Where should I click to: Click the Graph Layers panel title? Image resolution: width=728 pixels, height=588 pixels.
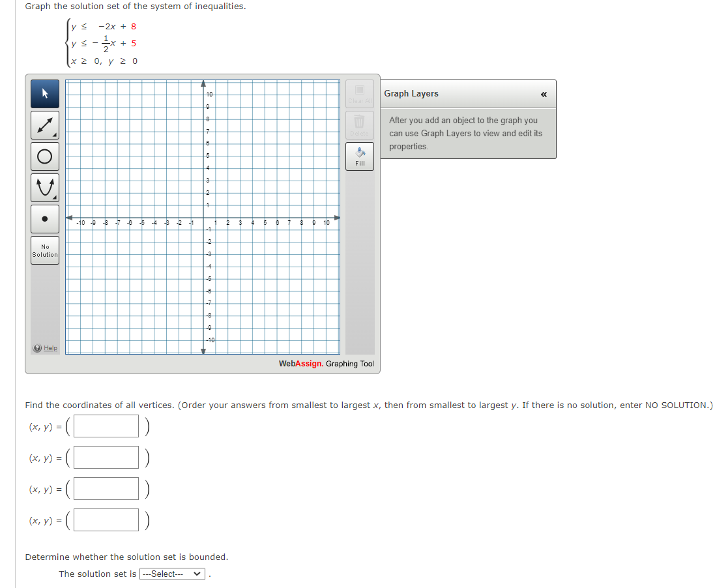click(411, 94)
